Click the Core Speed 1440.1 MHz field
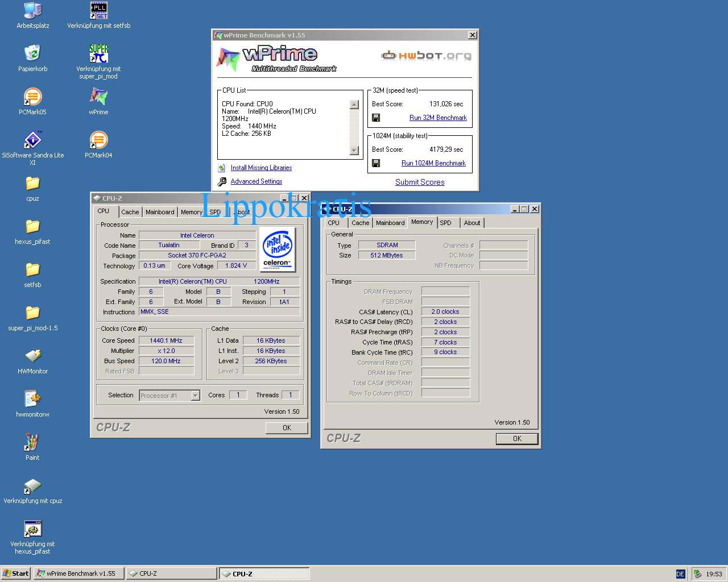 166,340
